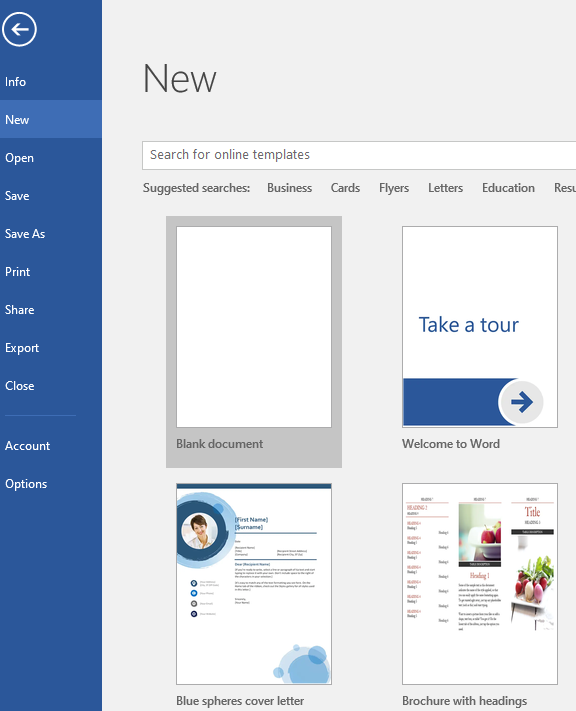576x711 pixels.
Task: Select New in the sidebar
Action: click(x=51, y=119)
